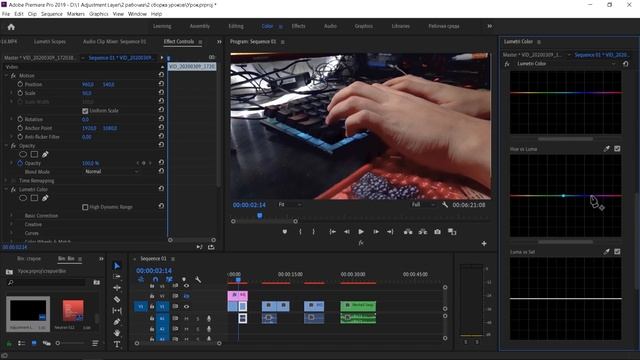Create ellipse mask under Opacity effect
Screen dimensions: 640x360
[23, 154]
